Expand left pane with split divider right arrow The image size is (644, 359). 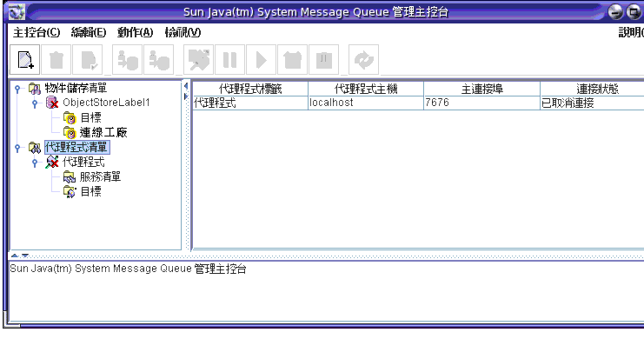[x=186, y=96]
